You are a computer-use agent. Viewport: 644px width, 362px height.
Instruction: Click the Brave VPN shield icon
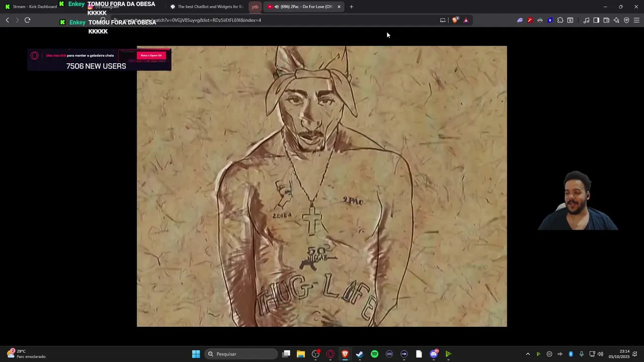(626, 20)
